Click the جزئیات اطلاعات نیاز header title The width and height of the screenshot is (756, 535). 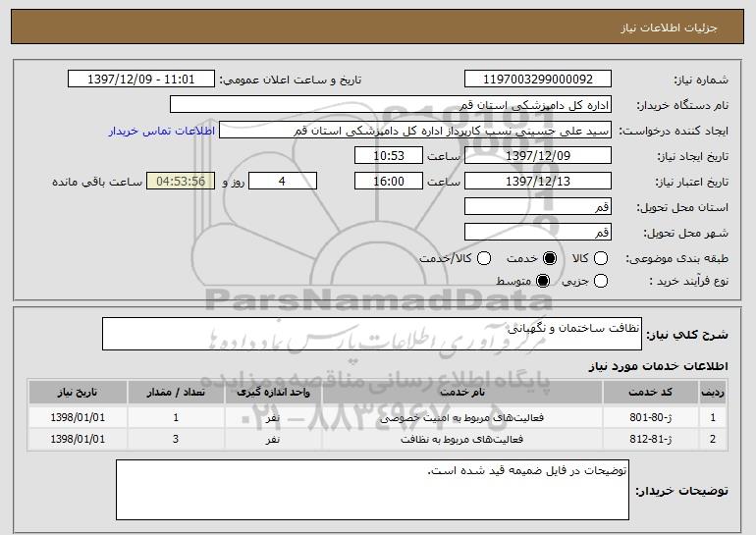pyautogui.click(x=669, y=27)
